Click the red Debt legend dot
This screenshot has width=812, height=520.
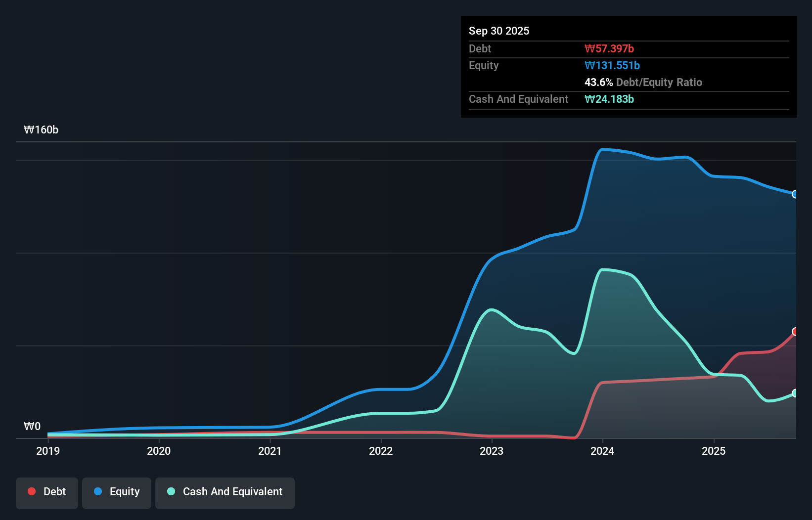click(31, 491)
